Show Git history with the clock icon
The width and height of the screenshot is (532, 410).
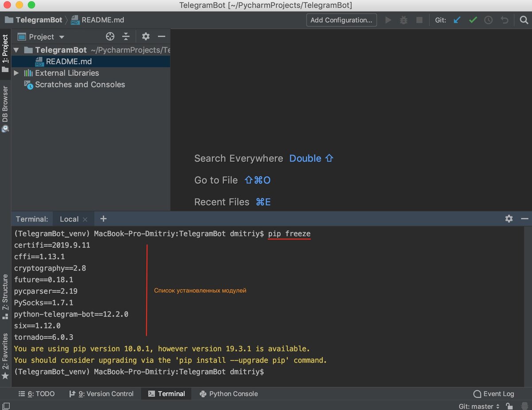click(489, 20)
